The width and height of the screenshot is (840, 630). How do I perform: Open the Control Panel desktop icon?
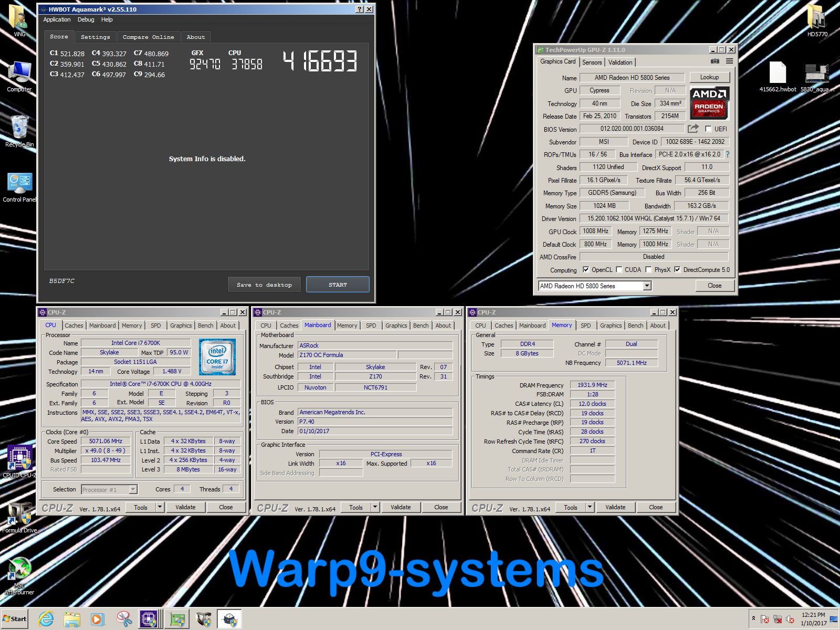pos(19,186)
